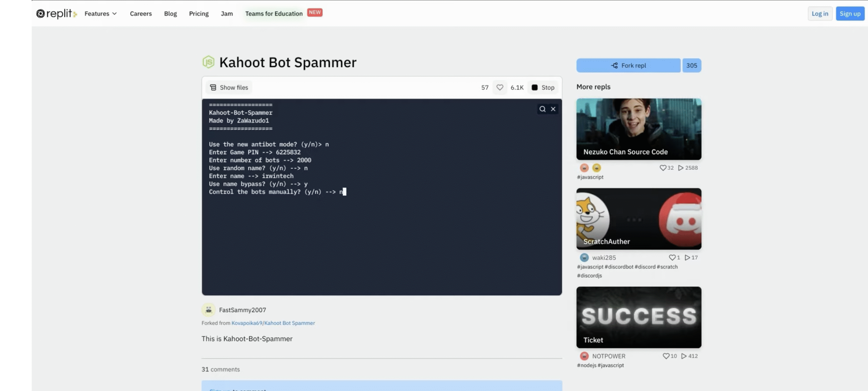The height and width of the screenshot is (391, 868).
Task: Click the search icon in the console
Action: pos(542,109)
